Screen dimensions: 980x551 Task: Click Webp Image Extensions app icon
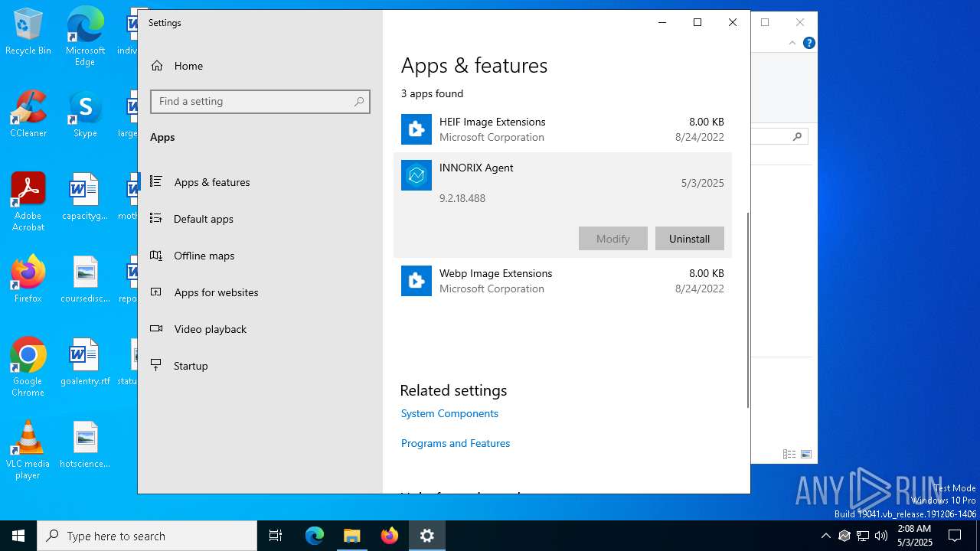point(416,281)
